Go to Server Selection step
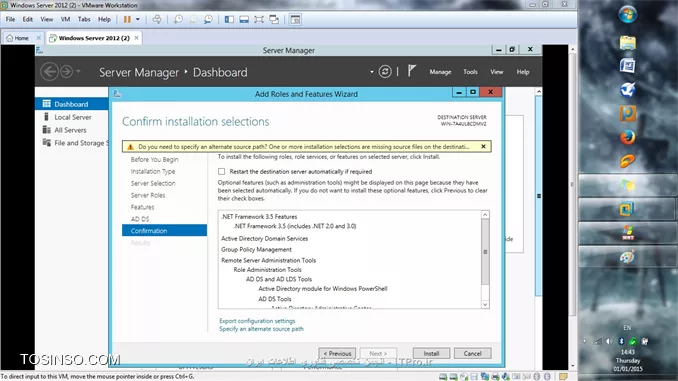 pyautogui.click(x=153, y=183)
